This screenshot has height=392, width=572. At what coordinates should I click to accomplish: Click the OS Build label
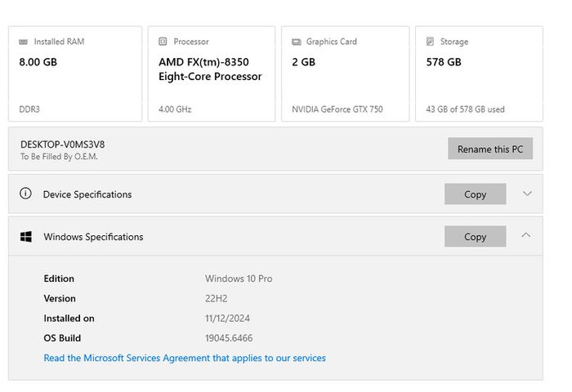click(62, 338)
